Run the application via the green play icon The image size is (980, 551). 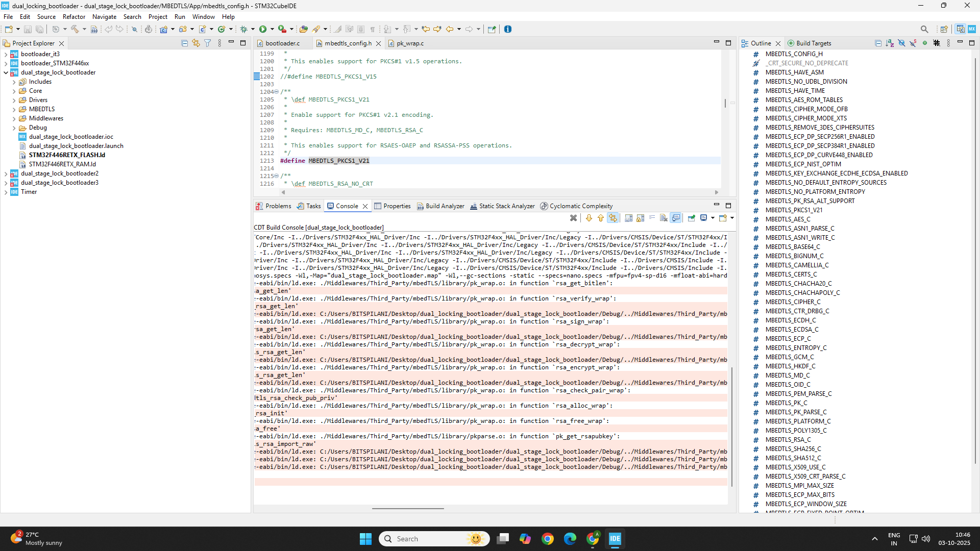coord(263,29)
